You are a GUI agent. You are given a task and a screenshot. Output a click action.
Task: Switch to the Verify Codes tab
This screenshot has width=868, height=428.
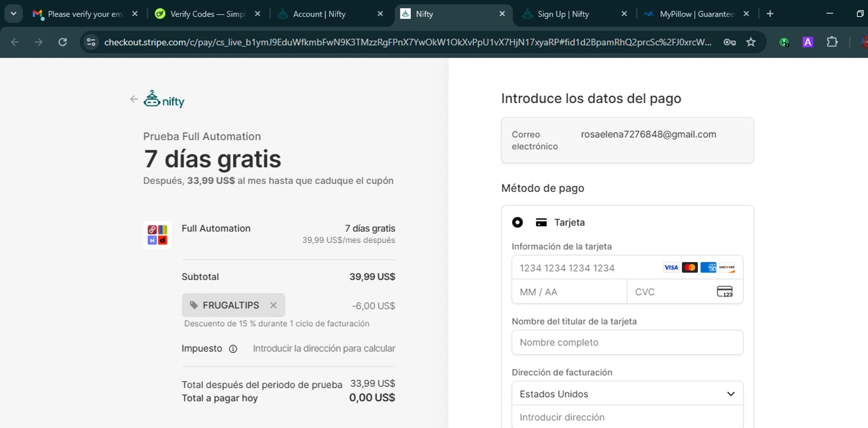(207, 14)
